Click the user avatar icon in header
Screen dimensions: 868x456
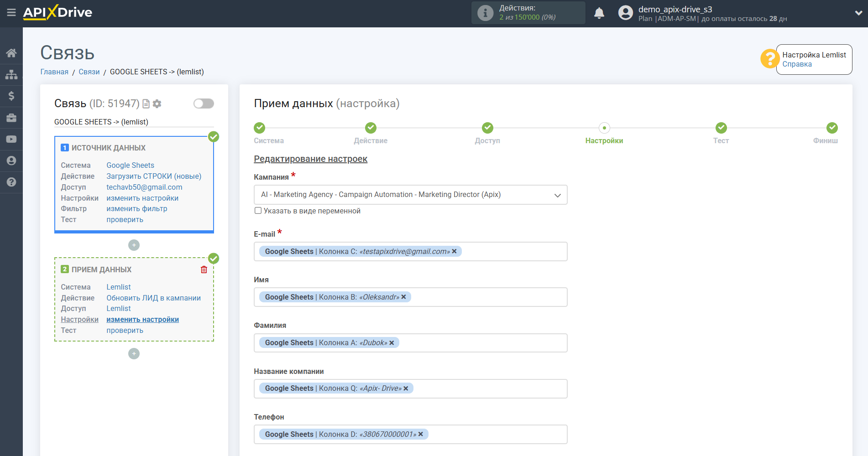625,13
